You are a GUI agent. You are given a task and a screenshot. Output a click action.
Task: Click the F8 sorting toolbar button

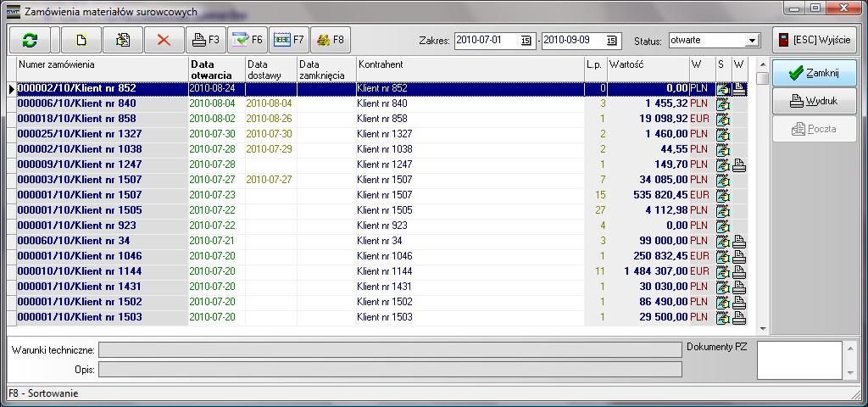(331, 40)
